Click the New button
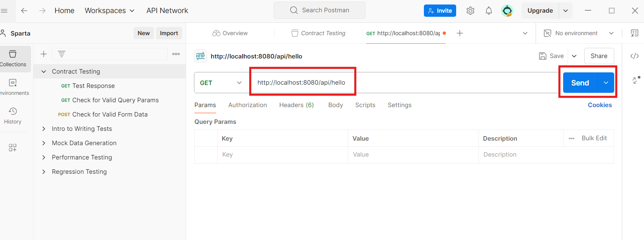 click(x=144, y=33)
